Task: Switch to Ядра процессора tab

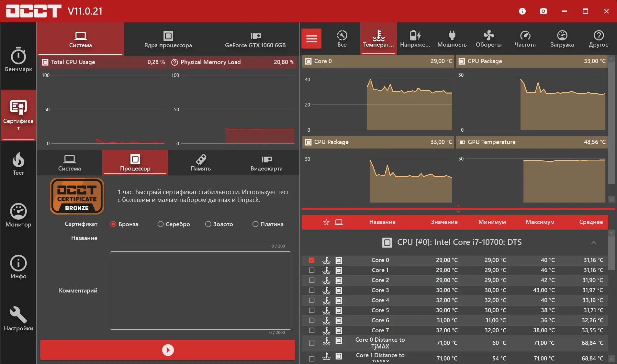Action: tap(168, 39)
